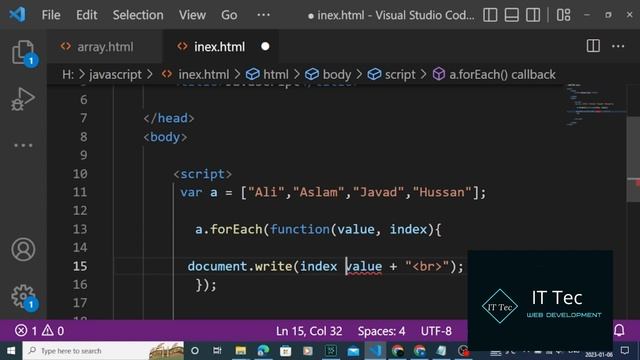Open Mail app from the taskbar
The width and height of the screenshot is (640, 360).
(x=353, y=351)
